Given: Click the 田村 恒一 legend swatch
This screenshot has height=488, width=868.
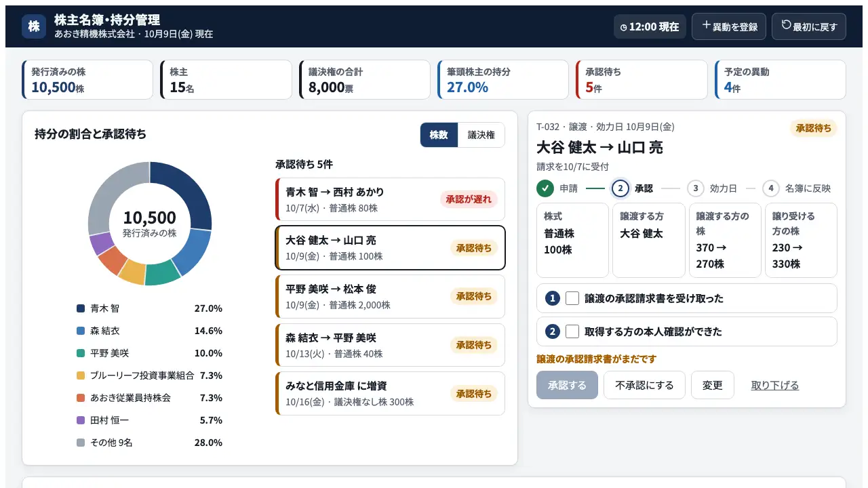Looking at the screenshot, I should [x=81, y=420].
